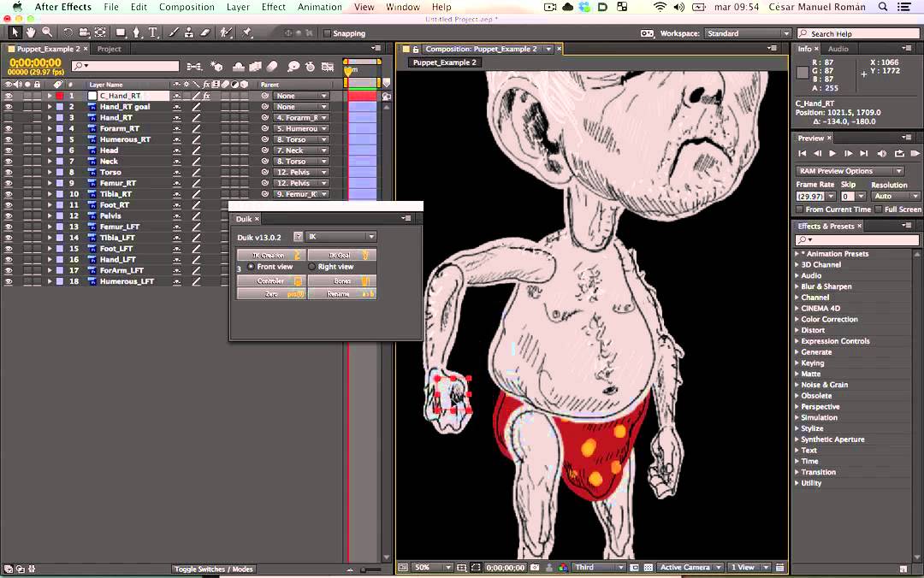Select the Selection arrow tool
Screen dimensions: 924x578
pyautogui.click(x=15, y=33)
